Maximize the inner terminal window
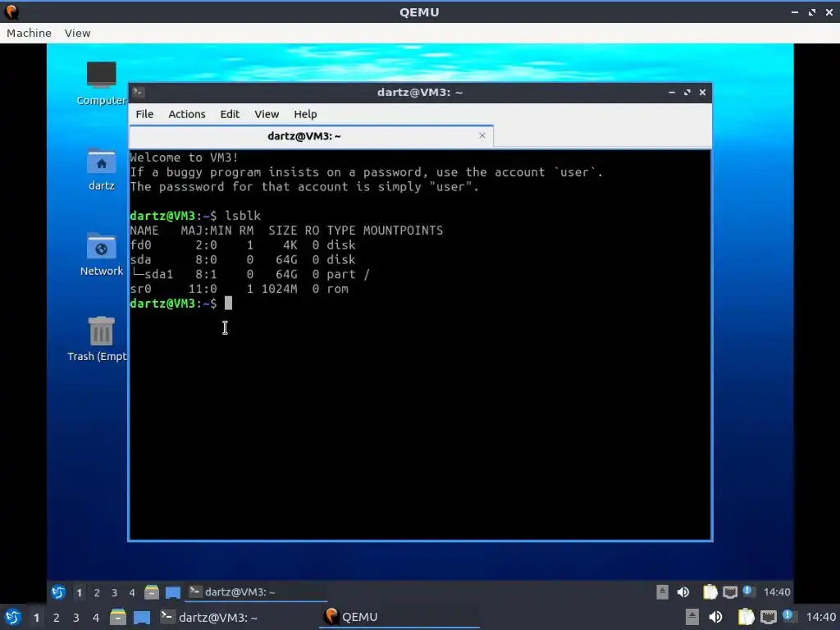840x630 pixels. 687,93
